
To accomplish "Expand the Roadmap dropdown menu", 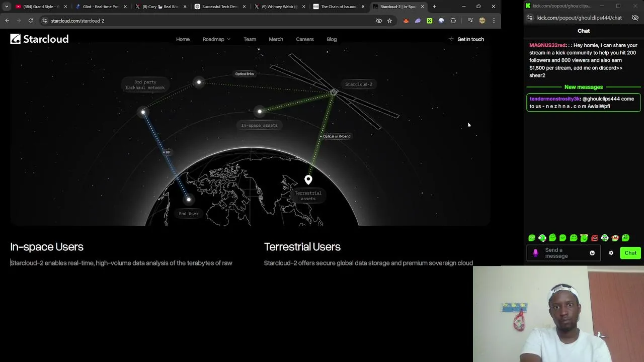I will 216,39.
